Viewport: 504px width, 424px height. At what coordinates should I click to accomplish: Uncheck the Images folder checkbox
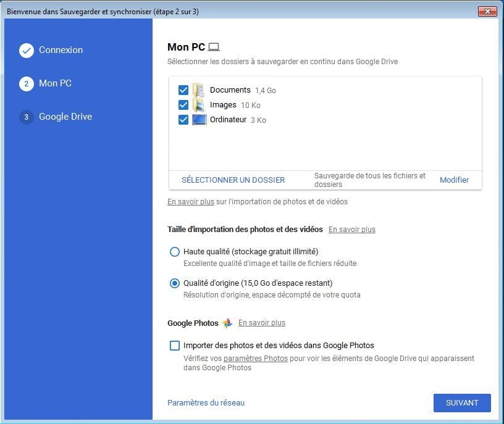183,105
